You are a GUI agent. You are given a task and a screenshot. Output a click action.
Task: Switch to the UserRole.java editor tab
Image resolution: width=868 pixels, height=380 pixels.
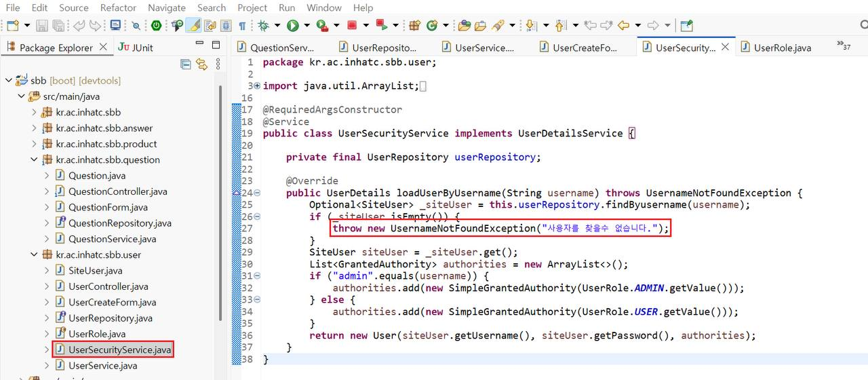(x=776, y=47)
